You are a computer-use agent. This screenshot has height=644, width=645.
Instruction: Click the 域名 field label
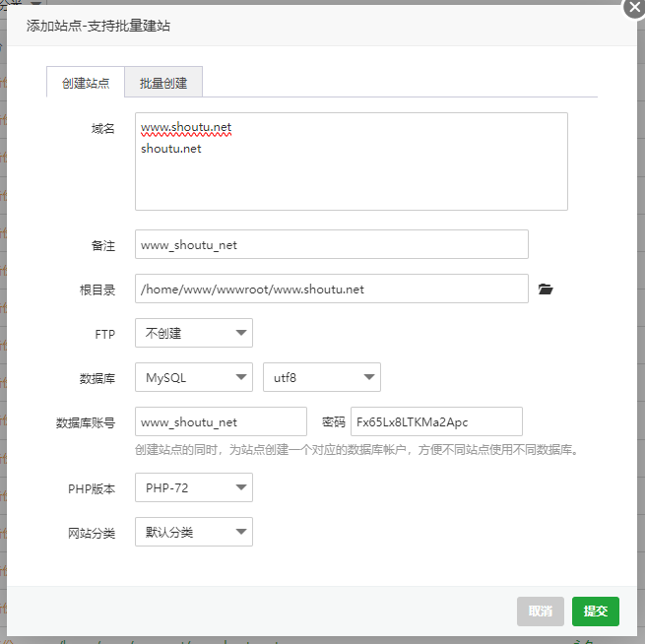102,129
